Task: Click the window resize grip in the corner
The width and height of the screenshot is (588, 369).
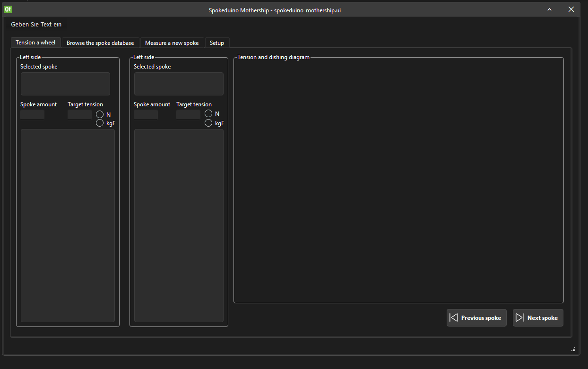Action: (x=573, y=349)
